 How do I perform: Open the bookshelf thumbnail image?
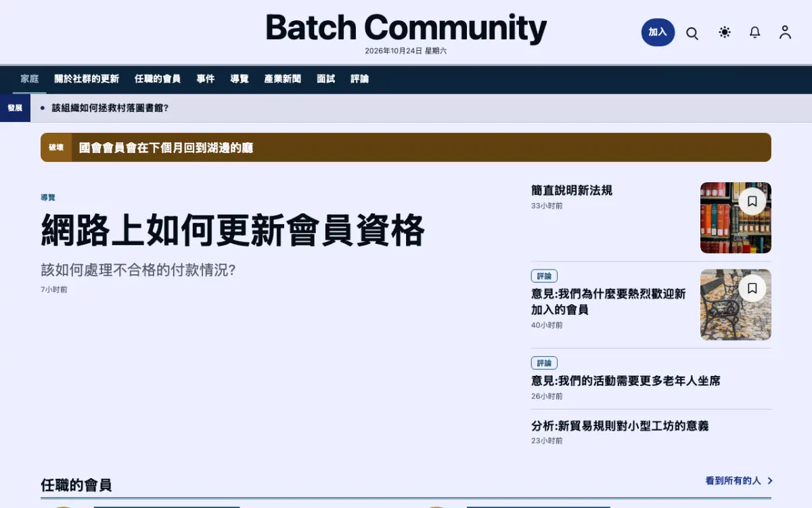(x=736, y=217)
